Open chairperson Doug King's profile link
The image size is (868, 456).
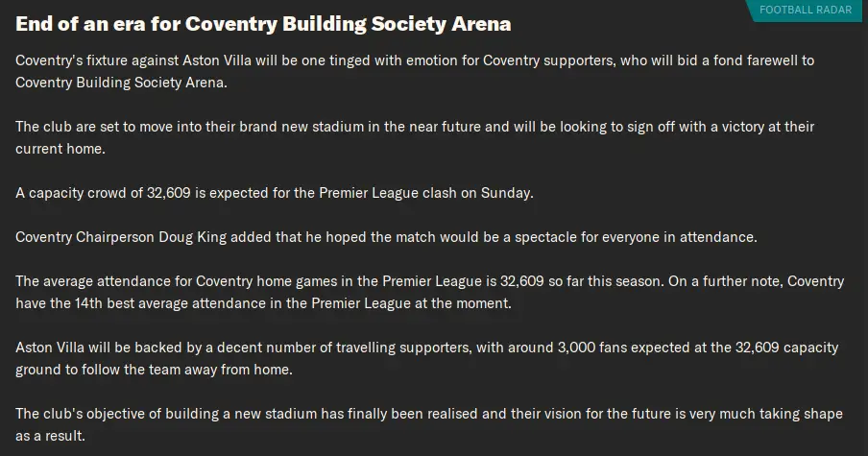click(193, 237)
